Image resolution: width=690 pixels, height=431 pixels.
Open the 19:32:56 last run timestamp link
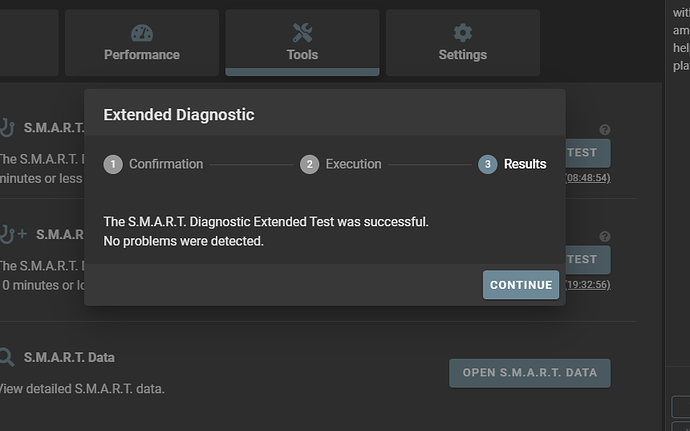[x=588, y=285]
